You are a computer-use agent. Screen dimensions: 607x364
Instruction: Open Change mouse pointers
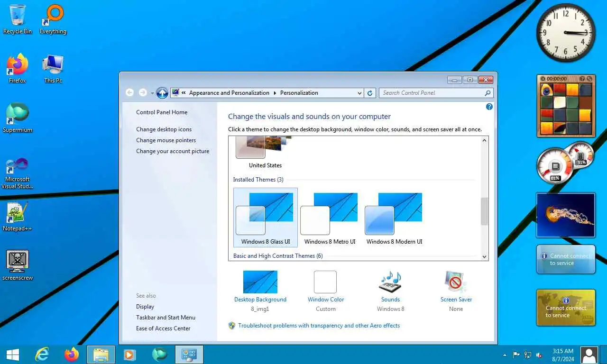coord(166,140)
